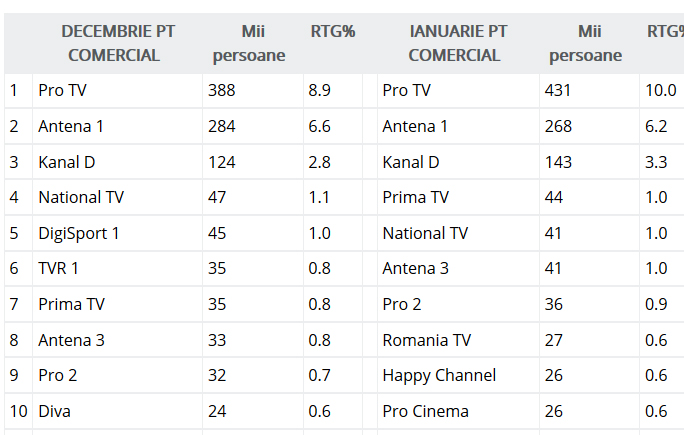Screen dimensions: 684x435
Task: Select the 124 value cell
Action: click(221, 162)
